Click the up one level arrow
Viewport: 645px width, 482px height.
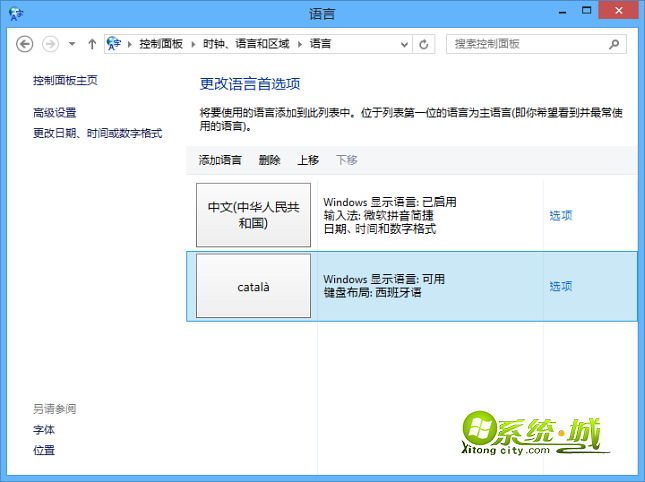coord(92,44)
